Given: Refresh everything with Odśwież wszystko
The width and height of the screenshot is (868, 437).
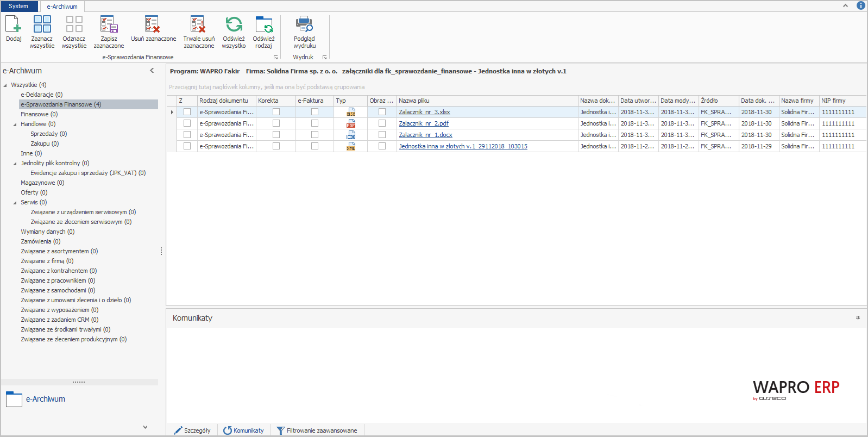Looking at the screenshot, I should pyautogui.click(x=234, y=25).
